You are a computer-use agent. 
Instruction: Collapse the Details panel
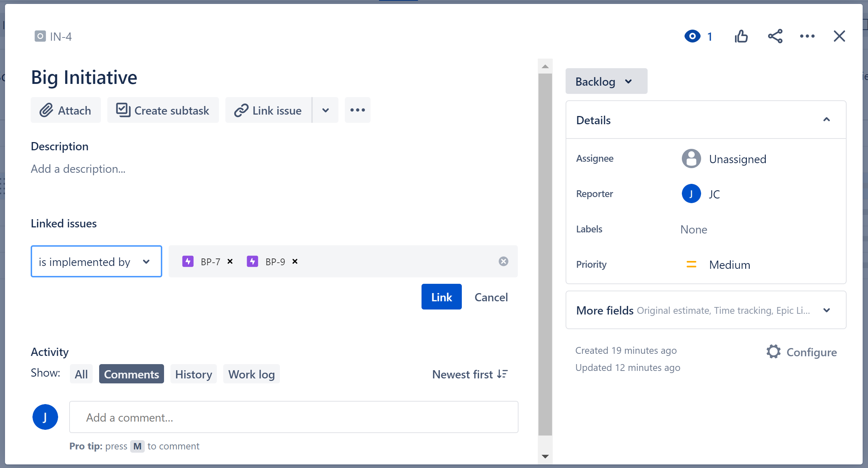tap(827, 120)
